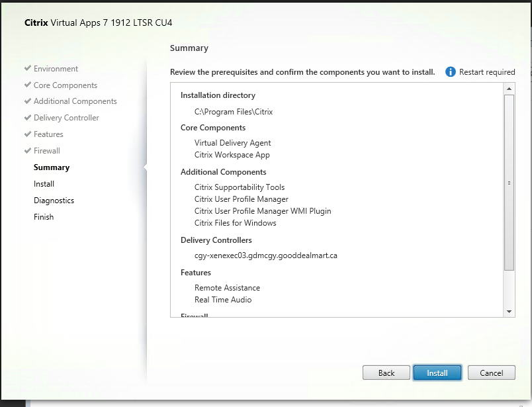Click the Core Components heading in summary list
532x407 pixels.
coord(213,128)
